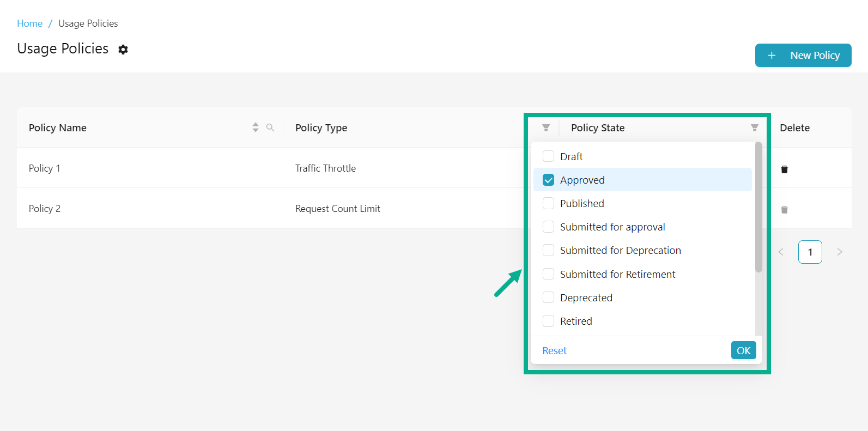
Task: Create a New Policy
Action: click(803, 56)
